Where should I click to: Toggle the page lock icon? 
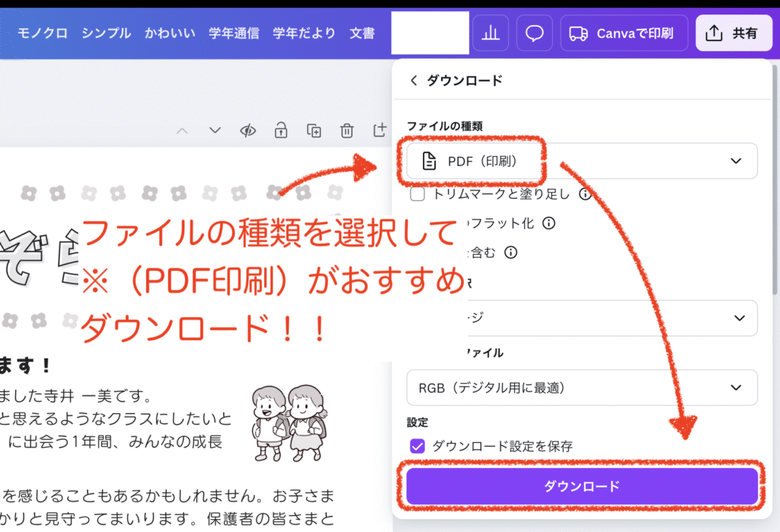click(281, 130)
